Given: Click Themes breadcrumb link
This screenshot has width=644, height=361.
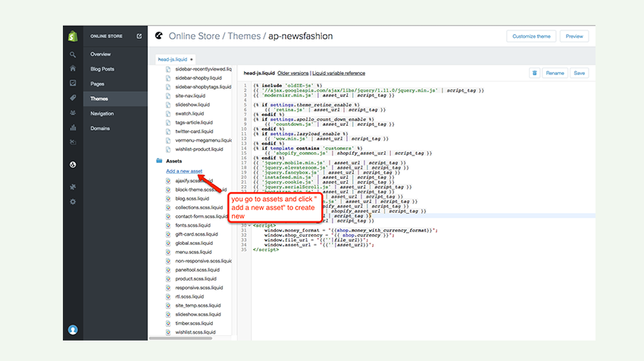Looking at the screenshot, I should [244, 36].
